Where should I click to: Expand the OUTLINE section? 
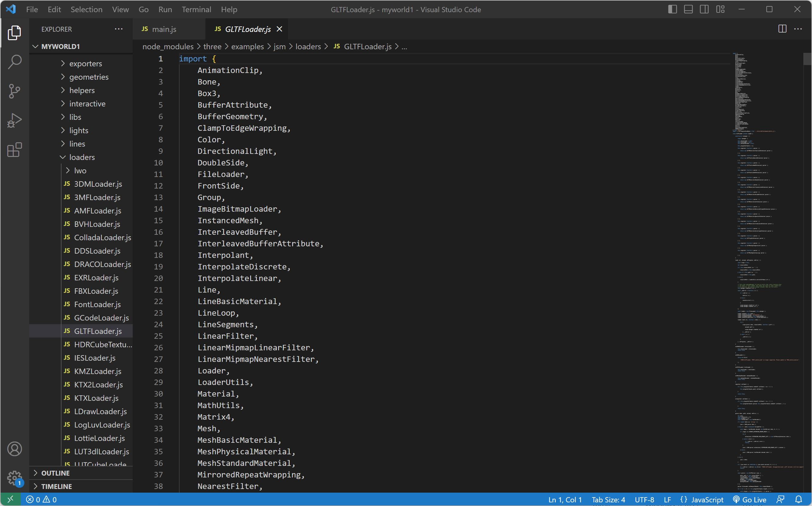[56, 473]
